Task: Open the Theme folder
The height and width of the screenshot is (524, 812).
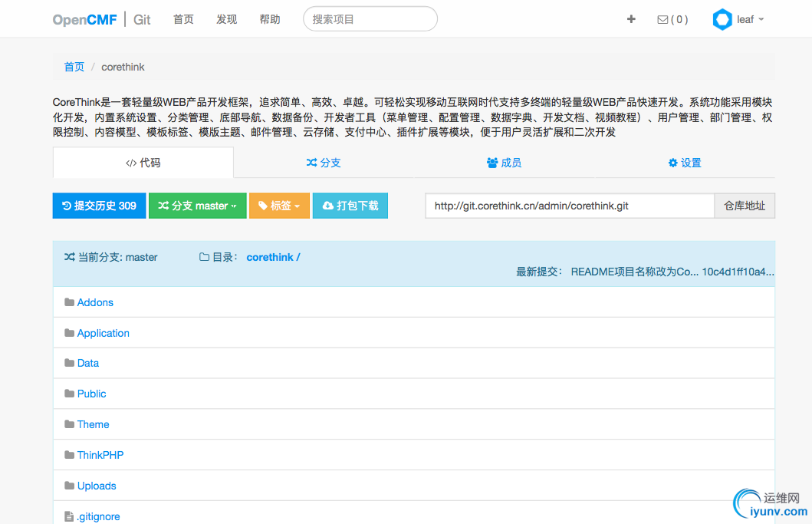Action: click(94, 424)
